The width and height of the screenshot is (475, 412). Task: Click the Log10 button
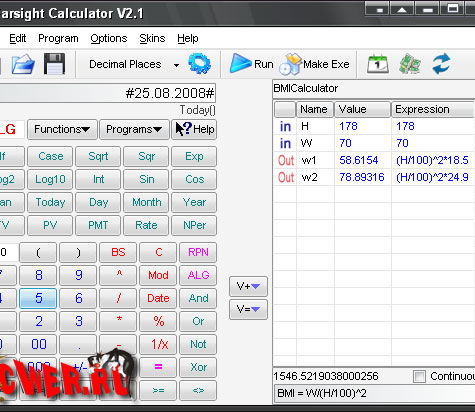click(50, 179)
